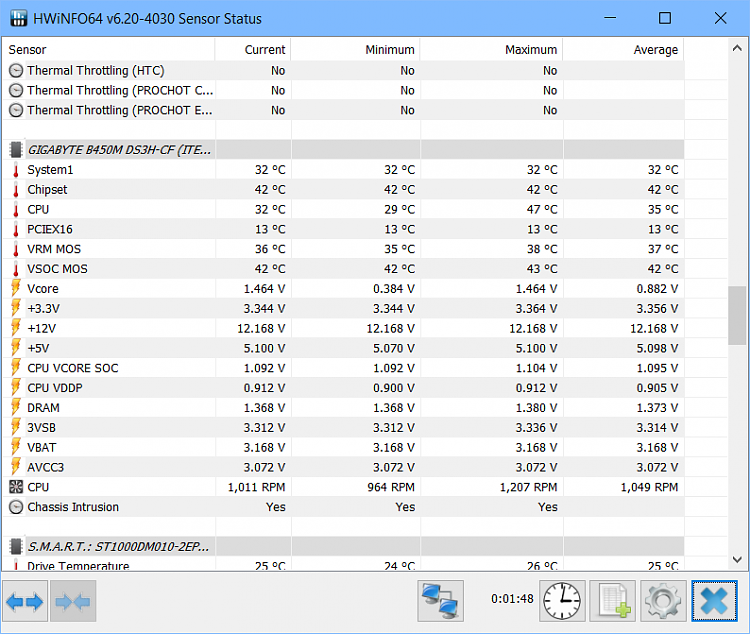
Task: Click the VSOC MOS thermometer icon
Action: [16, 269]
